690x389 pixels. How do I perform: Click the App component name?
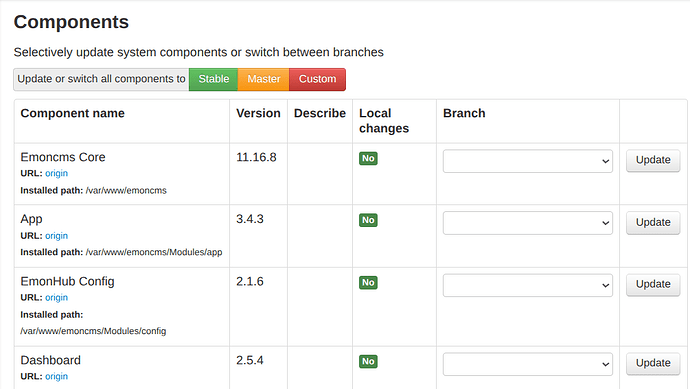[31, 219]
